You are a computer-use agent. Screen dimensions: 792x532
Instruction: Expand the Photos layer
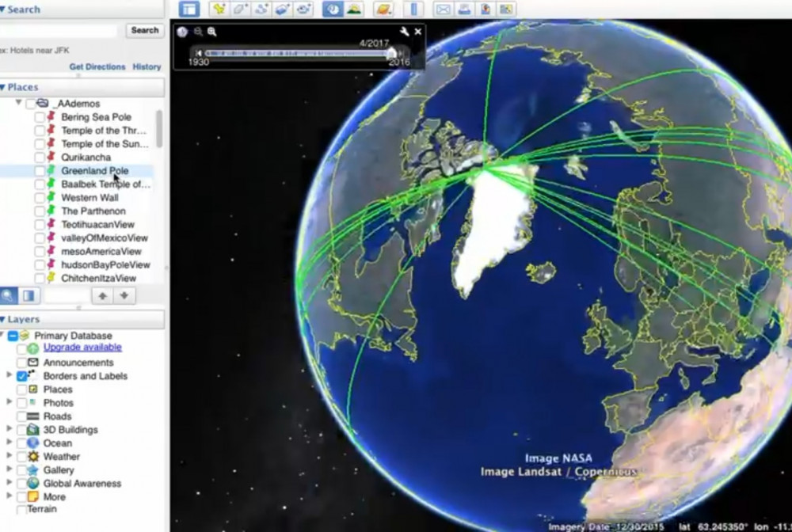[9, 402]
